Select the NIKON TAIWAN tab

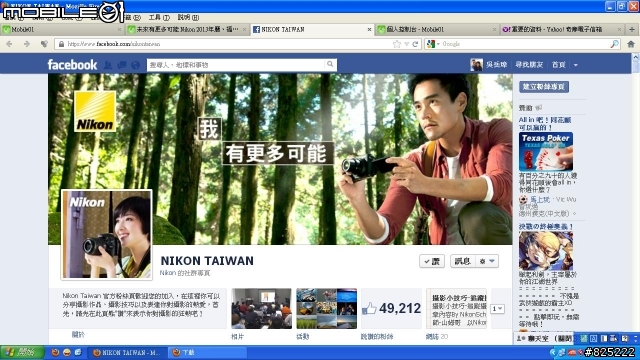point(312,29)
